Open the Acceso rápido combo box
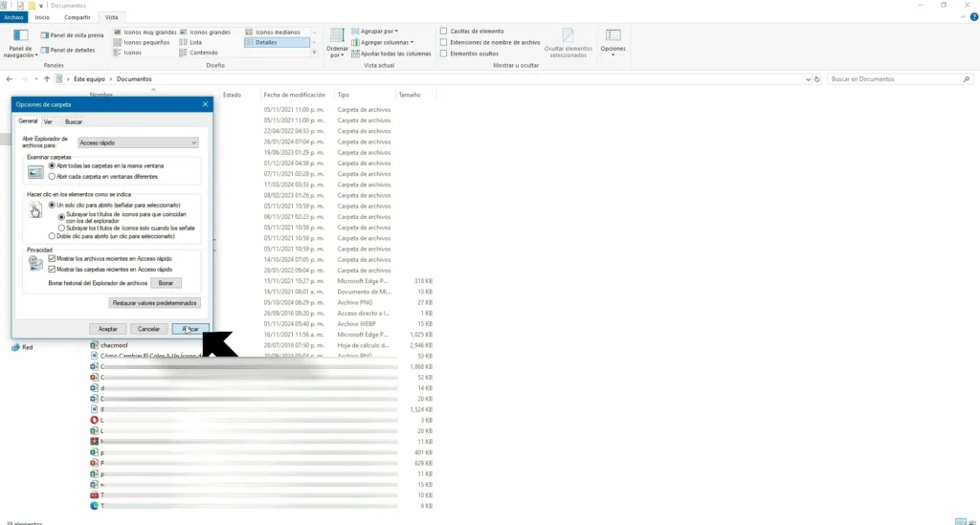 pyautogui.click(x=138, y=142)
